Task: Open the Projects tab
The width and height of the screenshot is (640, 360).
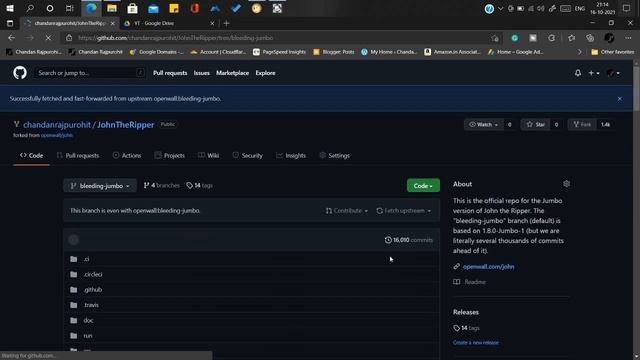Action: pos(169,156)
